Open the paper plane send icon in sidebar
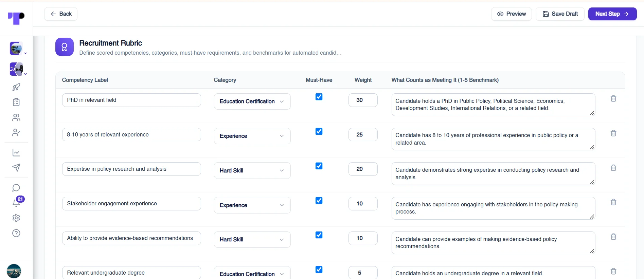This screenshot has height=279, width=644. point(16,168)
